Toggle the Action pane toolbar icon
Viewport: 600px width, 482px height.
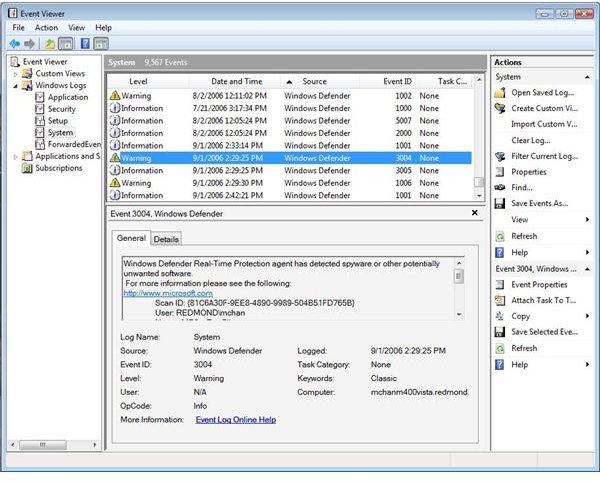101,44
